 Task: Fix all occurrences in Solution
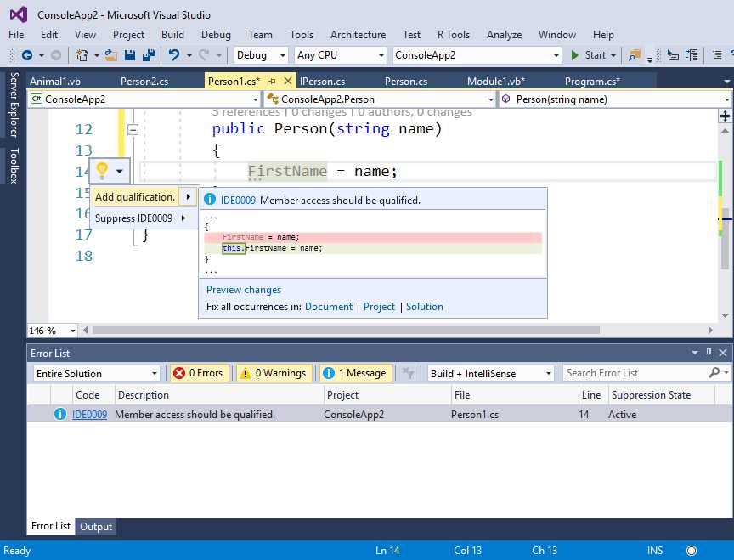tap(425, 306)
